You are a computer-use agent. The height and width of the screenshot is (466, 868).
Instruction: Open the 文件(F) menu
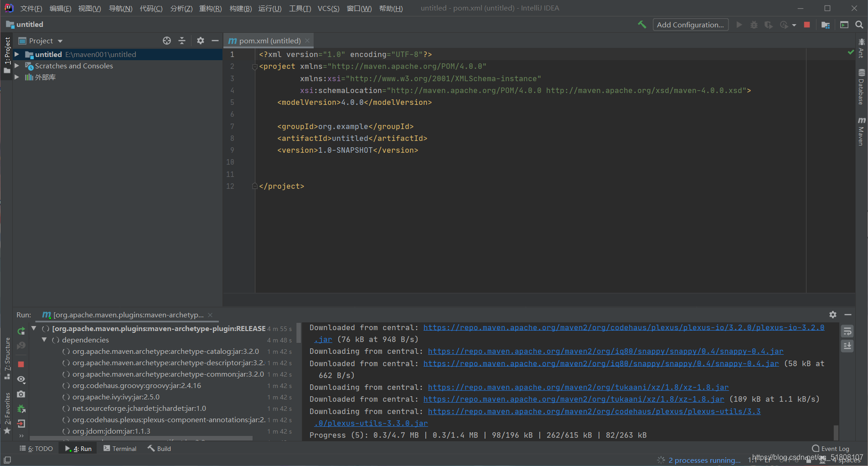31,8
